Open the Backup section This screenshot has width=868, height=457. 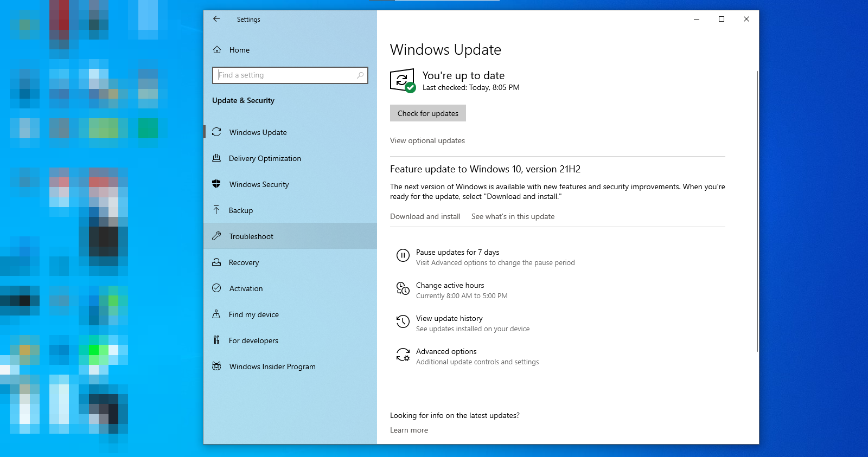pos(290,210)
